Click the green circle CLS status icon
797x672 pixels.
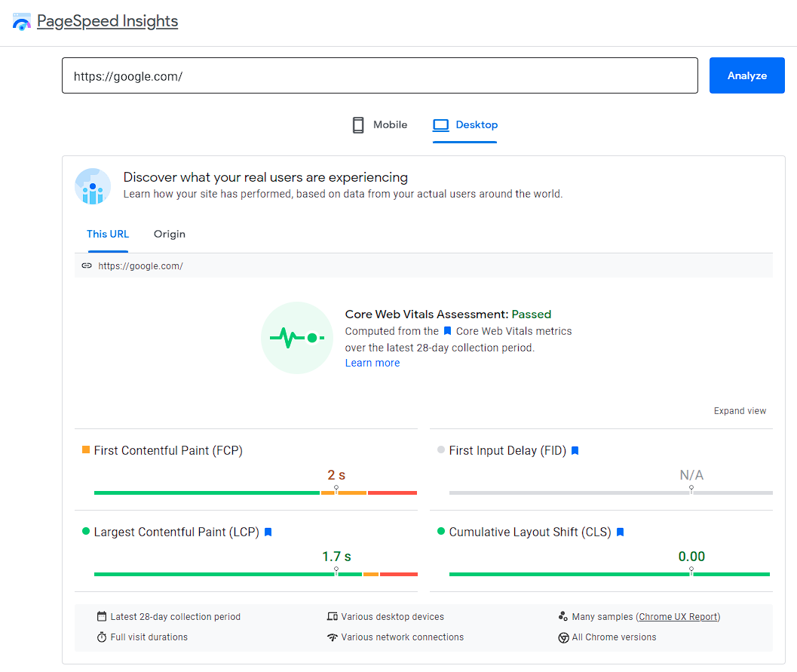[441, 531]
